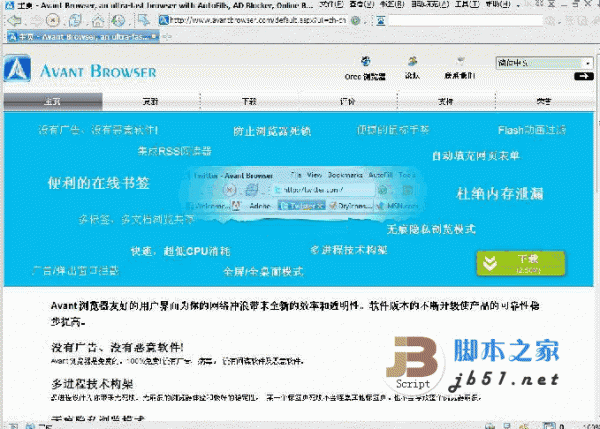600x429 pixels.
Task: Click banner text 集成RSS阅读器
Action: (x=174, y=151)
